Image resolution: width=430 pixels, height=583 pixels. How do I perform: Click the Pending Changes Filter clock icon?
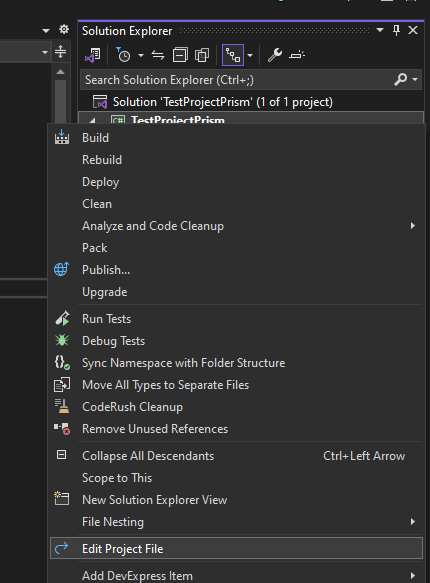(x=123, y=55)
